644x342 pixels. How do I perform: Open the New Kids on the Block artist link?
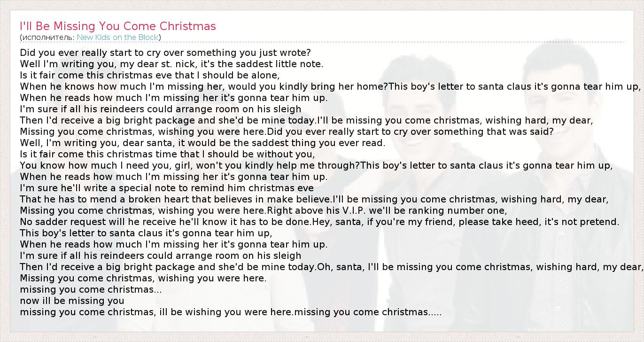click(118, 37)
